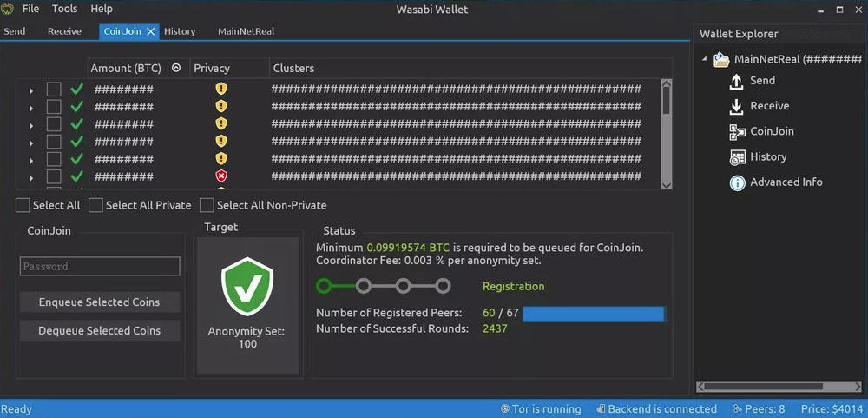The height and width of the screenshot is (418, 868).
Task: Tick the first coin row checkbox
Action: (x=54, y=89)
